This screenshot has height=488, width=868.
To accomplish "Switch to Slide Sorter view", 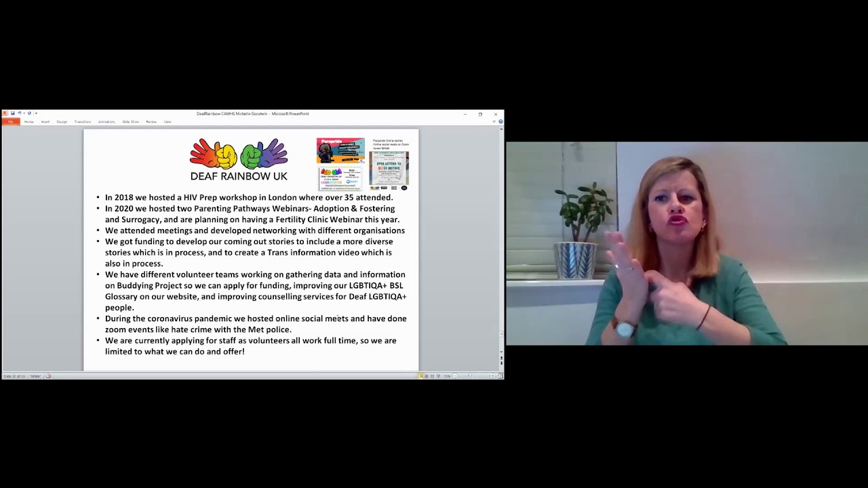I will click(426, 375).
